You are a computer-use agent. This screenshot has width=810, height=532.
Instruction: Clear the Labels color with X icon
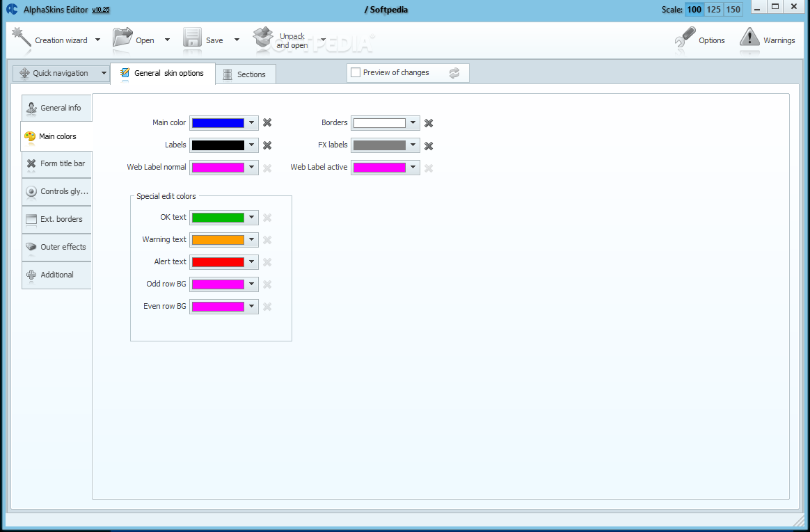click(x=267, y=145)
